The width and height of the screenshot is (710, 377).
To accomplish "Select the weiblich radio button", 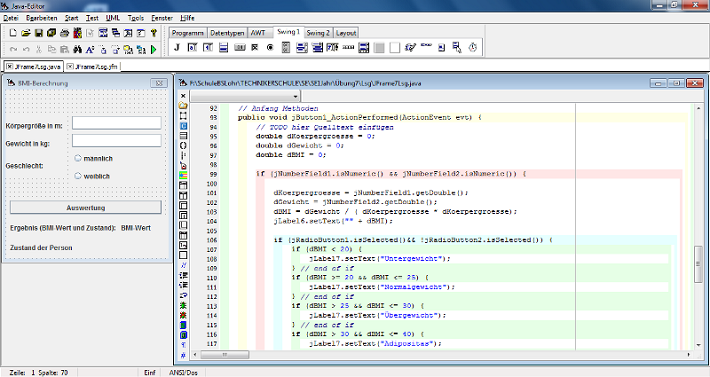I will click(x=78, y=176).
